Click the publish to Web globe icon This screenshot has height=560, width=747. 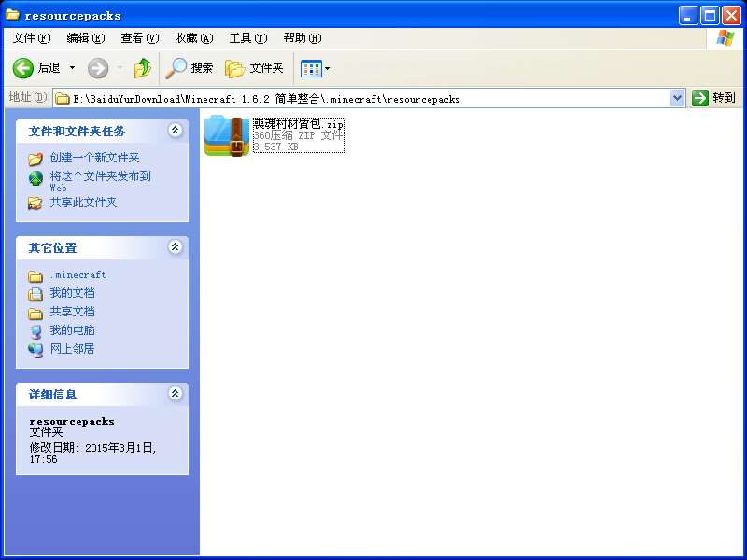point(35,178)
